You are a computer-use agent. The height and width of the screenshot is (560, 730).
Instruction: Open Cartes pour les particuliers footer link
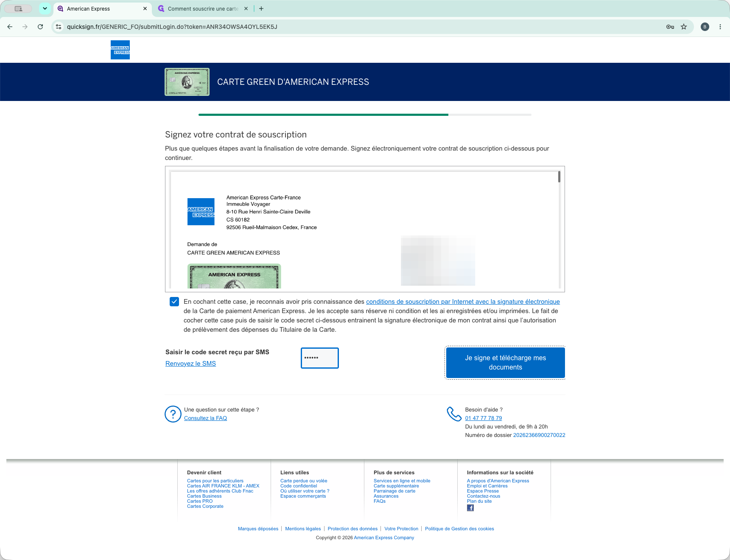[x=215, y=481]
